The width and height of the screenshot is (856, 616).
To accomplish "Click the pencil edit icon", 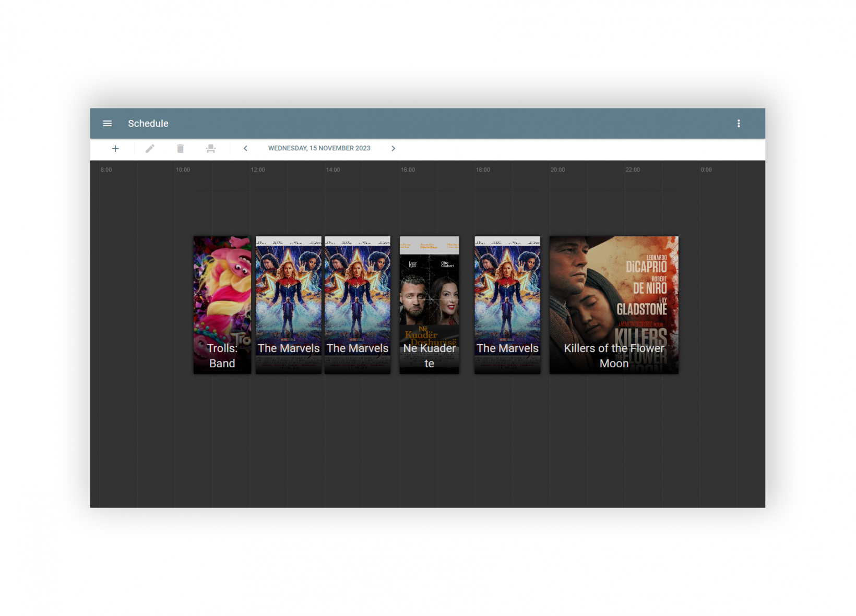I will point(150,149).
